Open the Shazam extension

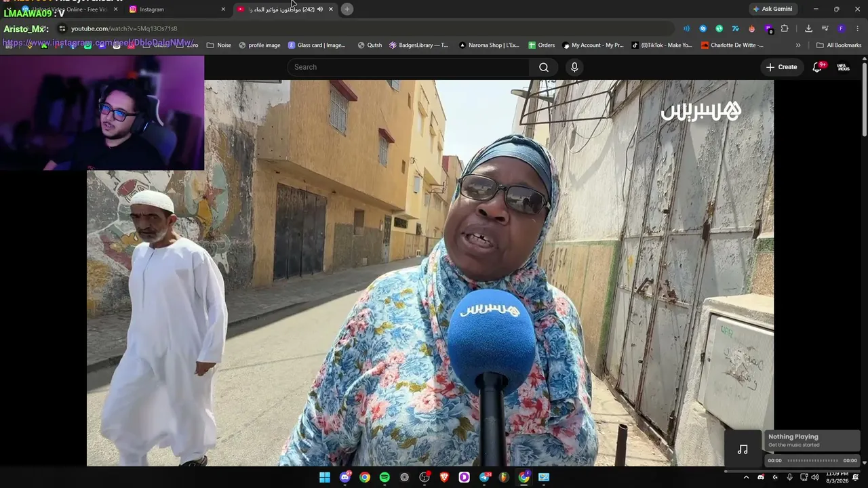pos(703,28)
